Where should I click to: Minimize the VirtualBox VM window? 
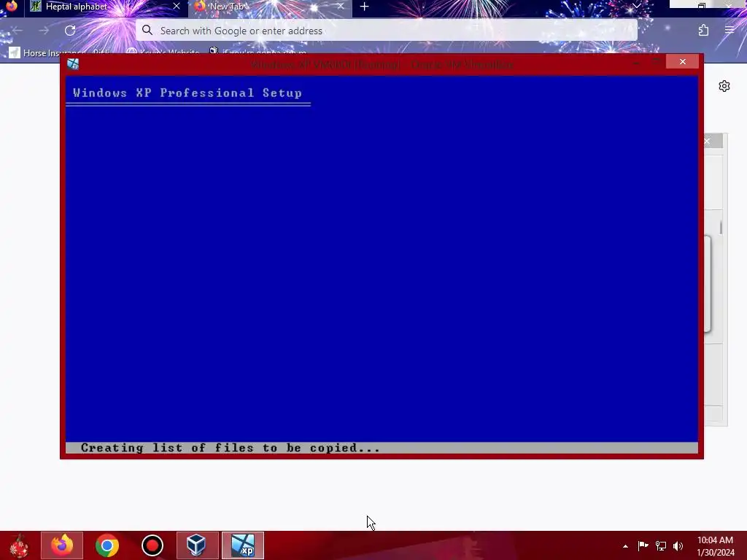click(x=636, y=62)
